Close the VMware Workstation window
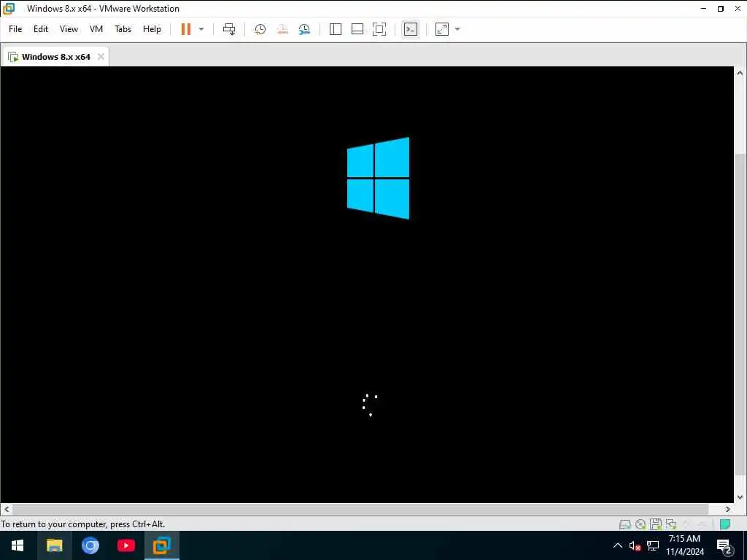747x560 pixels. (738, 9)
